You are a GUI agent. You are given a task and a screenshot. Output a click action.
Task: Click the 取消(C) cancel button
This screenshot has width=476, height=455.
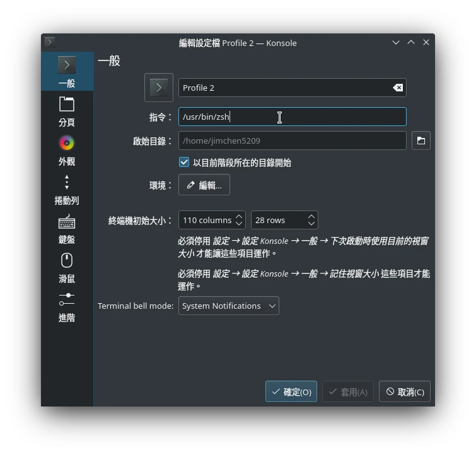[x=405, y=391]
